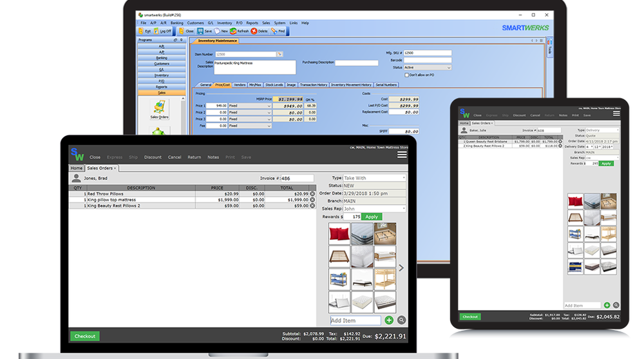Viewport: 644px width, 359px height.
Task: Click Price 1 amount field 949.00
Action: [x=216, y=106]
